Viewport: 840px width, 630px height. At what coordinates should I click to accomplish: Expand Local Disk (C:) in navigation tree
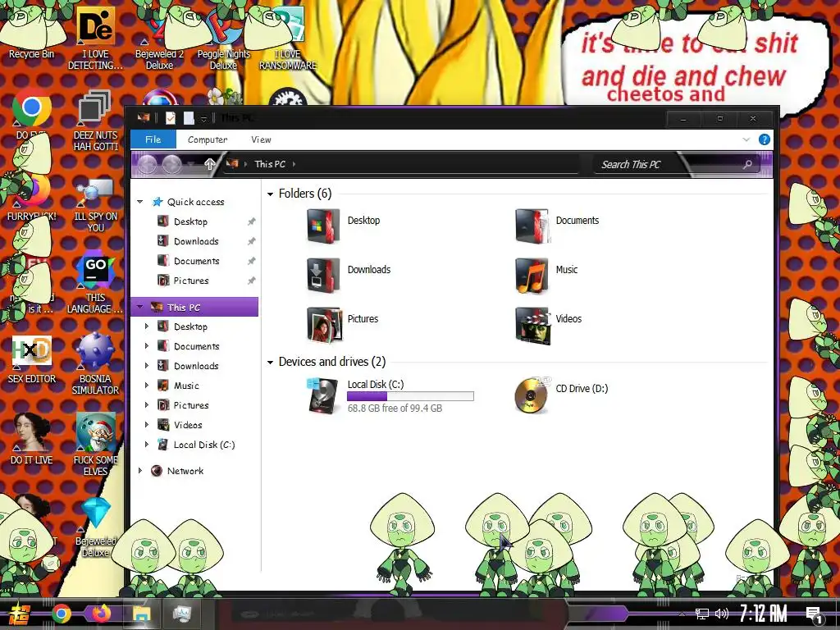click(x=147, y=445)
